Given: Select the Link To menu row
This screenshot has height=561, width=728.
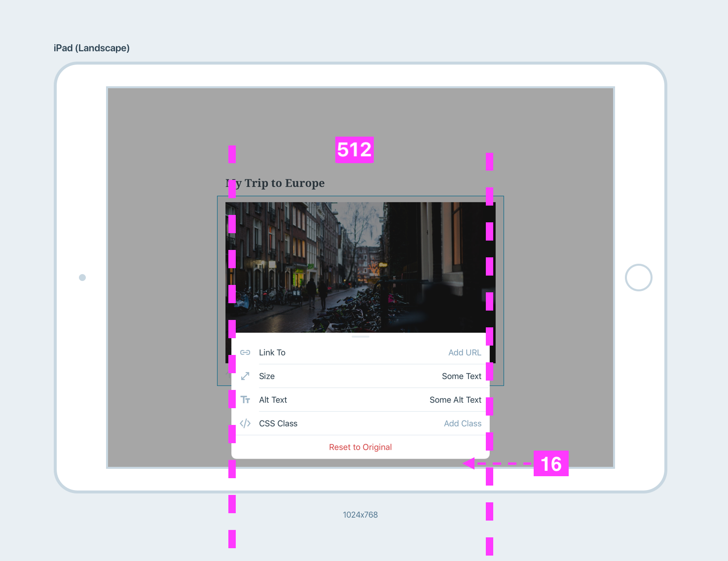Looking at the screenshot, I should click(x=272, y=352).
